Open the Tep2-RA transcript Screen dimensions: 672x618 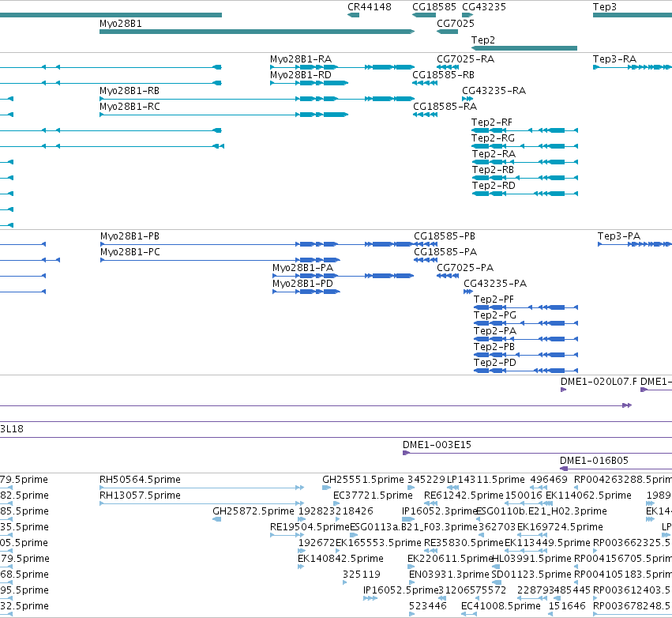[525, 162]
